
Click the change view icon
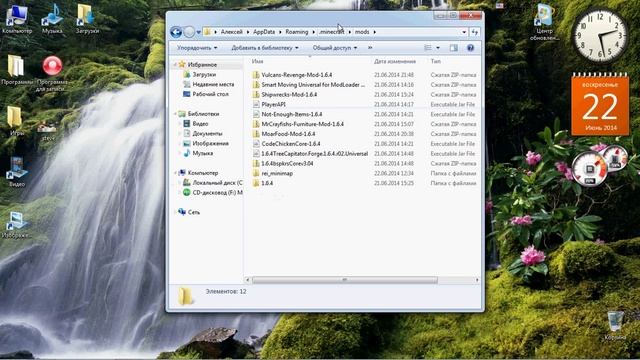pos(428,48)
